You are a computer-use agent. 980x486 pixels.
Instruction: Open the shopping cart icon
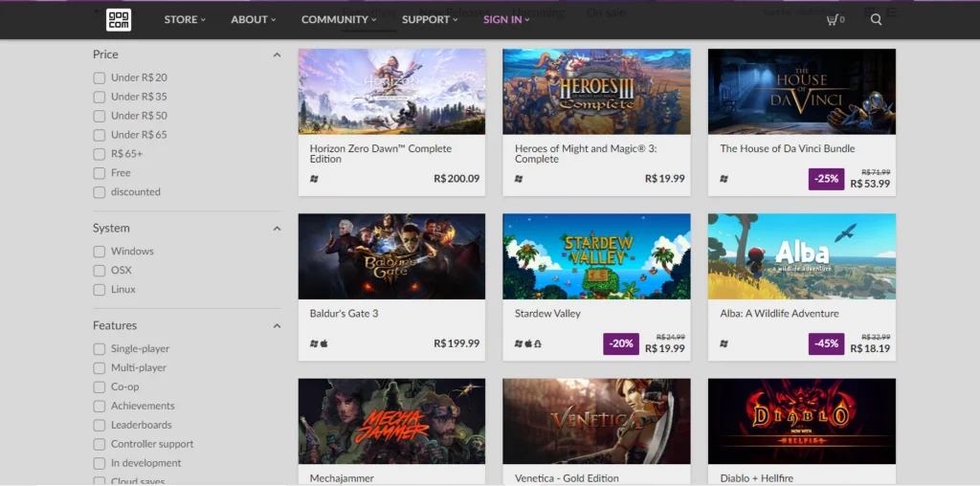832,20
